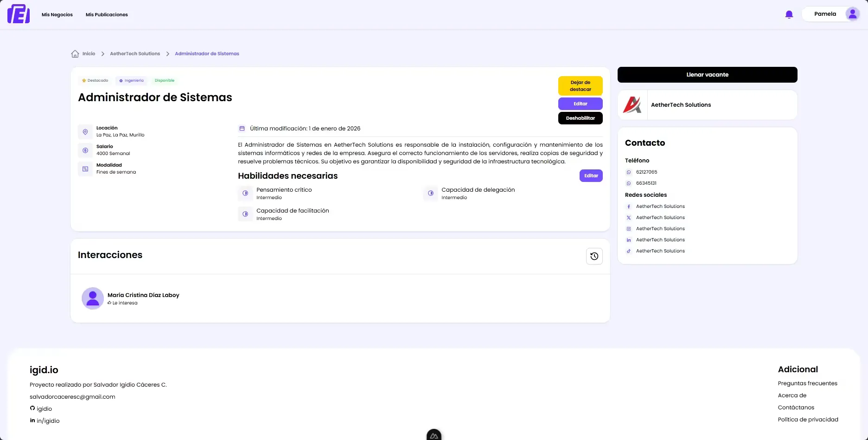The width and height of the screenshot is (868, 440).
Task: Open the notifications bell
Action: pyautogui.click(x=789, y=14)
